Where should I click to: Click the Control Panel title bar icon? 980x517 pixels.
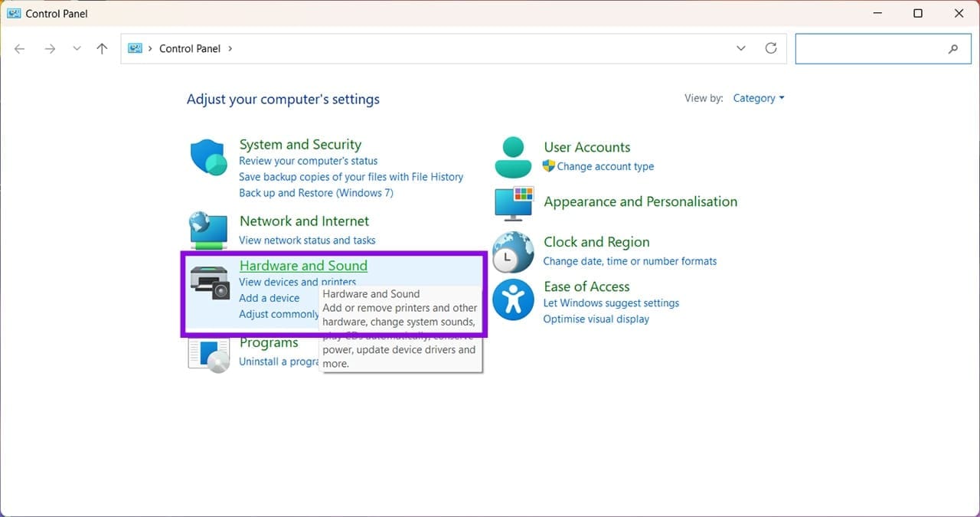point(14,13)
